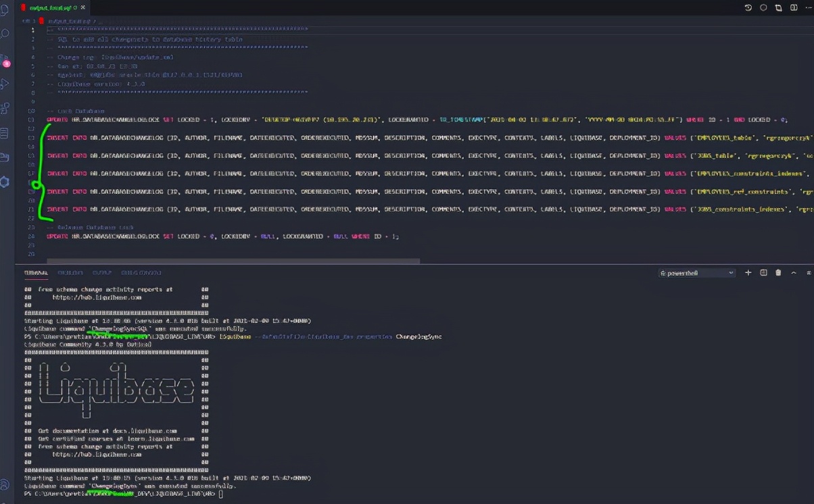Click the history icon in editor title bar
Screen dimensions: 814x504
click(748, 8)
